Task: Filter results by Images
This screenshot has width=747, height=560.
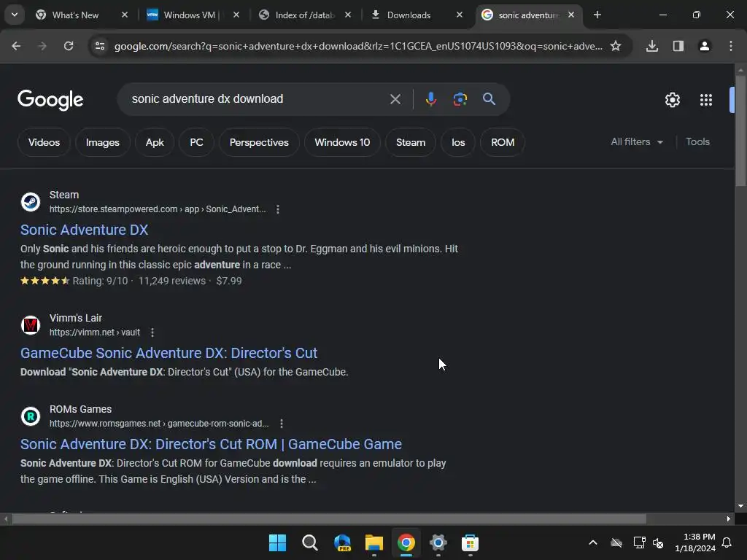Action: [x=102, y=142]
